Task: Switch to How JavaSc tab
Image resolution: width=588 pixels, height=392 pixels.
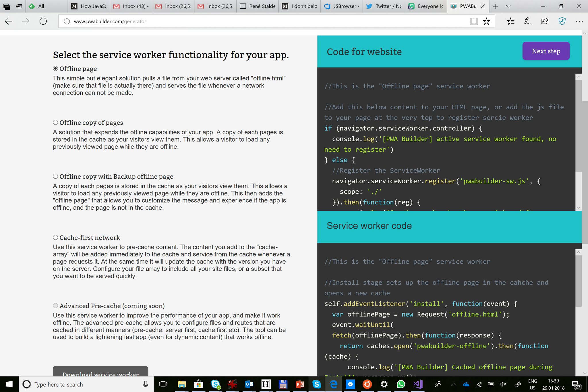Action: click(x=88, y=6)
